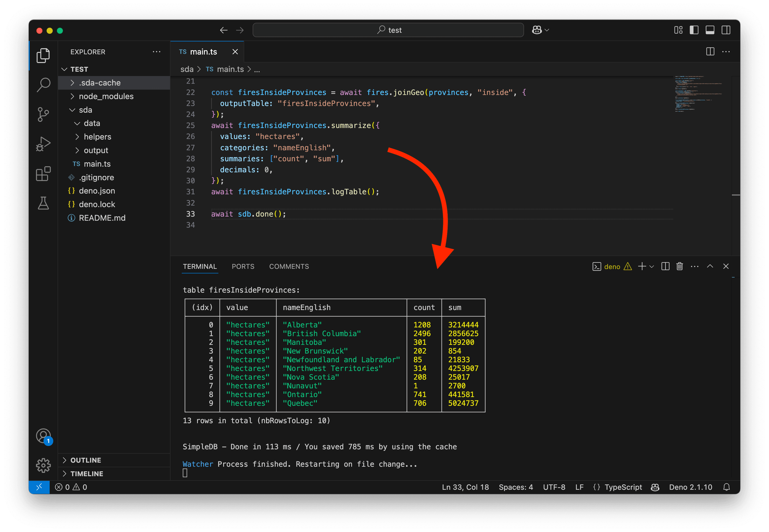
Task: Click the deno terminal warning icon
Action: (628, 266)
